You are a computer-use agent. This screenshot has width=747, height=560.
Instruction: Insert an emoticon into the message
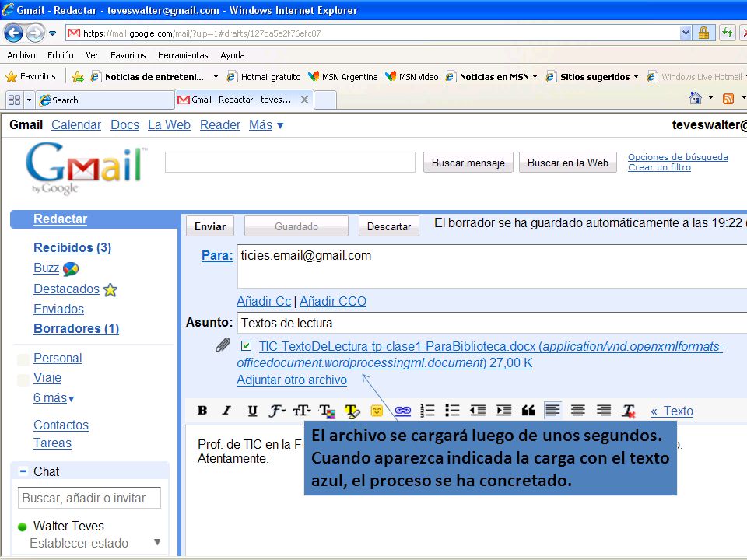(377, 410)
